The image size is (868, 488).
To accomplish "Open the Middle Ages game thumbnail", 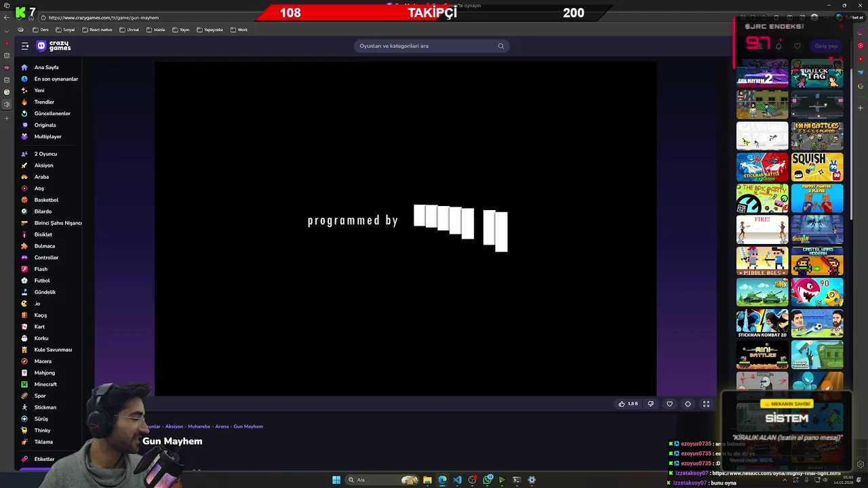I will 762,261.
